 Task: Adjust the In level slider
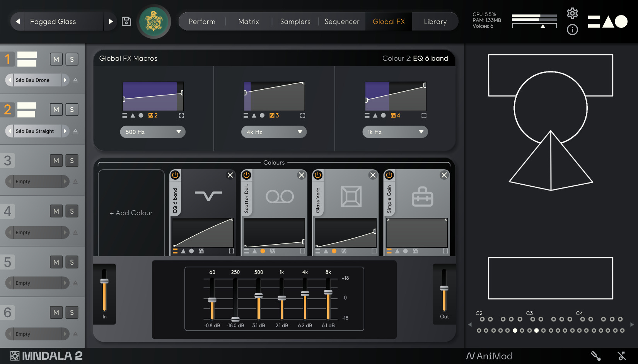click(104, 281)
